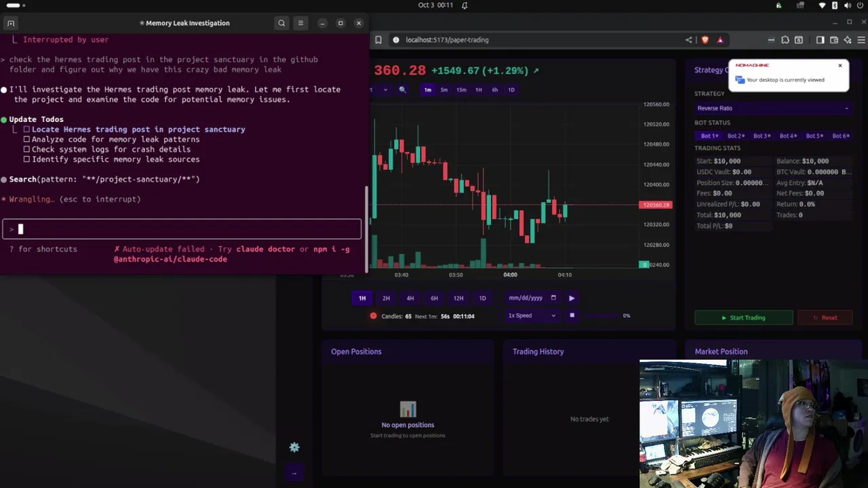Open the Reverse Ratio strategy dropdown
Viewport: 868px width, 488px height.
pyautogui.click(x=772, y=108)
